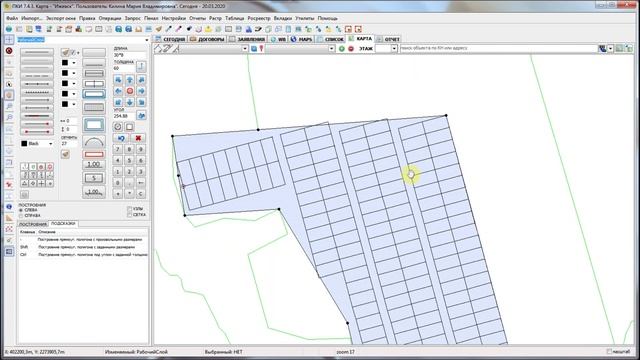Enable the СЕТКА checkbox
The width and height of the screenshot is (640, 360).
coord(130,215)
